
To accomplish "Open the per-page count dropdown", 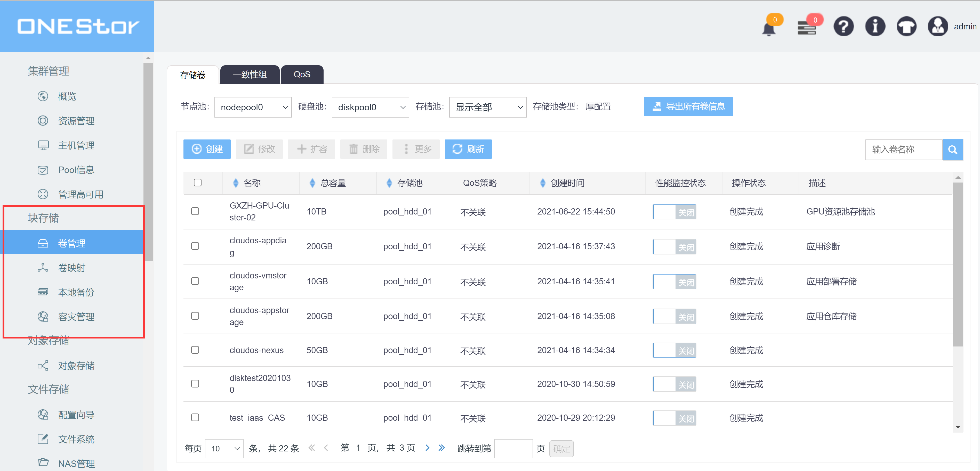I will tap(224, 449).
